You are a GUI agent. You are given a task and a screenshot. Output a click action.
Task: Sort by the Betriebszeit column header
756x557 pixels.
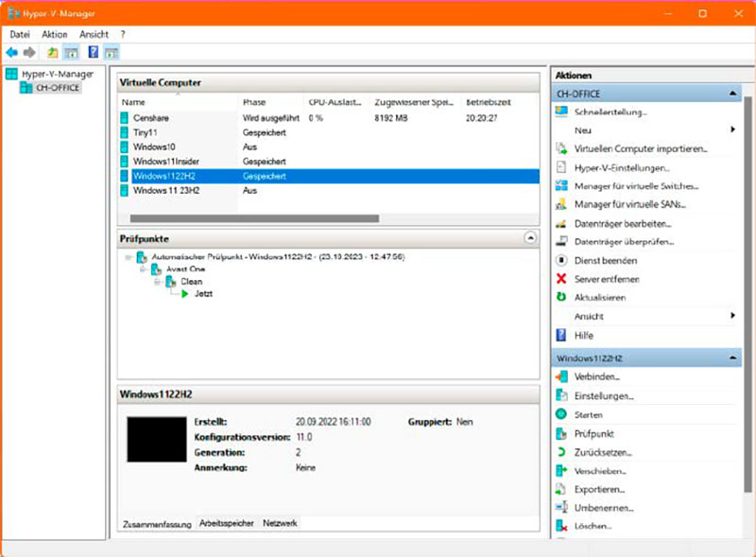point(500,102)
